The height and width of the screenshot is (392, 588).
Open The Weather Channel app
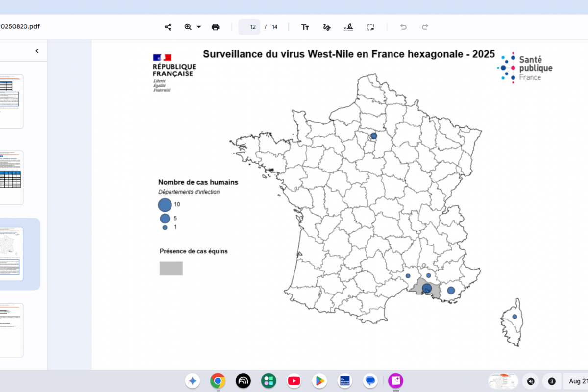pyautogui.click(x=345, y=381)
